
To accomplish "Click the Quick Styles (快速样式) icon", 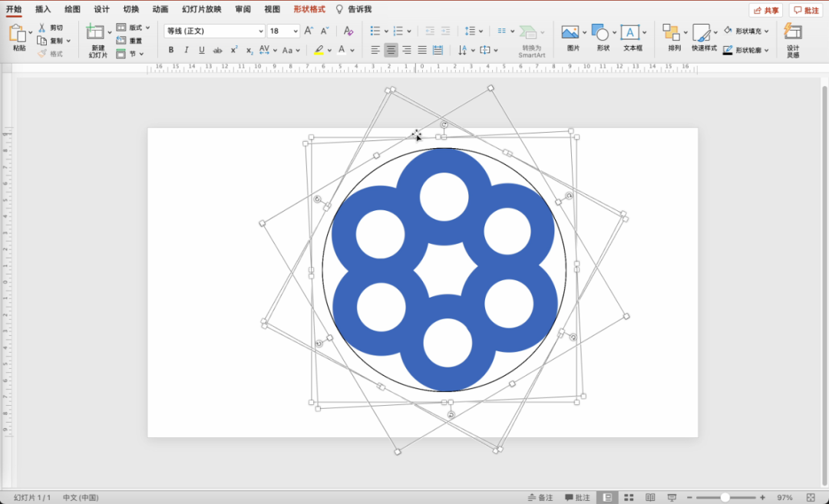I will click(702, 33).
